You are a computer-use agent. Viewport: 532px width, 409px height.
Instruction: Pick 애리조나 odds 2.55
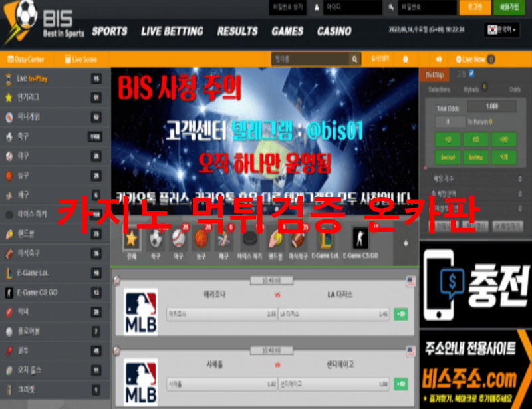[x=222, y=314]
